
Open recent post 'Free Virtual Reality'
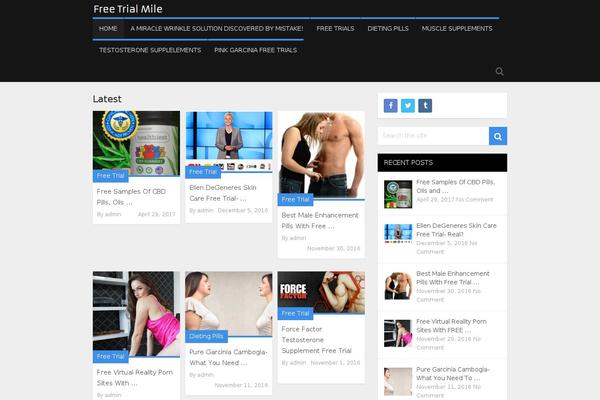tap(451, 326)
